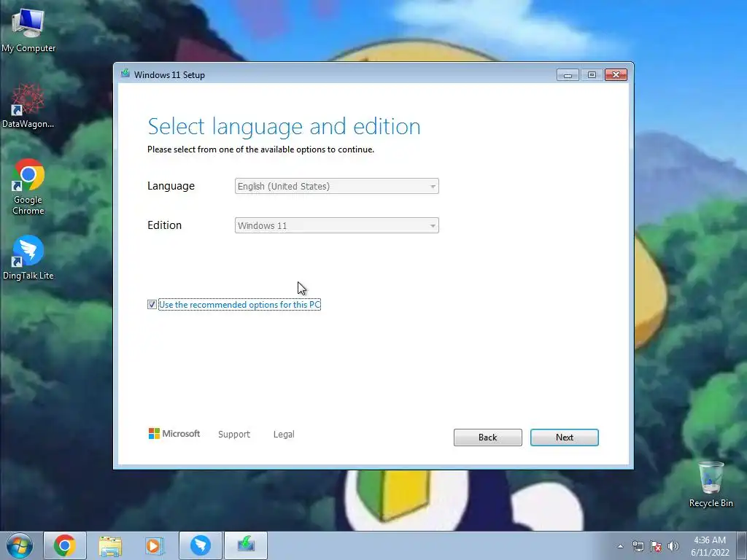Switch to Chrome in the taskbar
This screenshot has height=560, width=747.
pos(65,545)
